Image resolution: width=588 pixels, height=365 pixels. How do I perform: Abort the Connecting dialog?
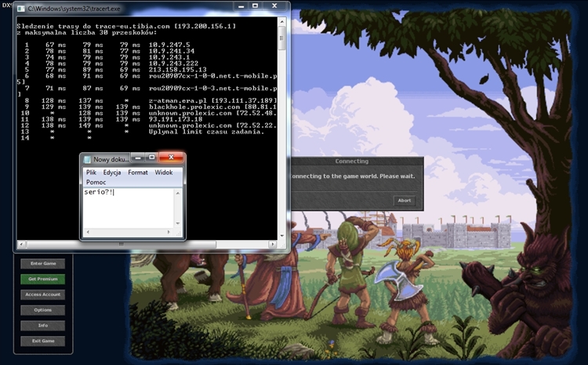coord(405,200)
